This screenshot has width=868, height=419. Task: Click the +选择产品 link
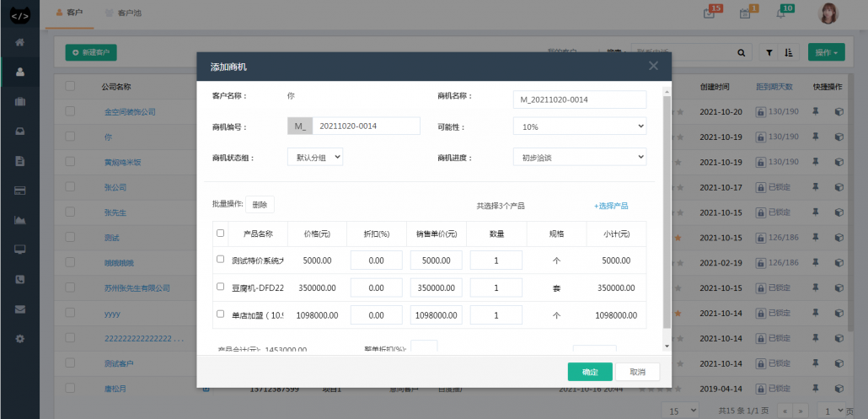pos(611,206)
